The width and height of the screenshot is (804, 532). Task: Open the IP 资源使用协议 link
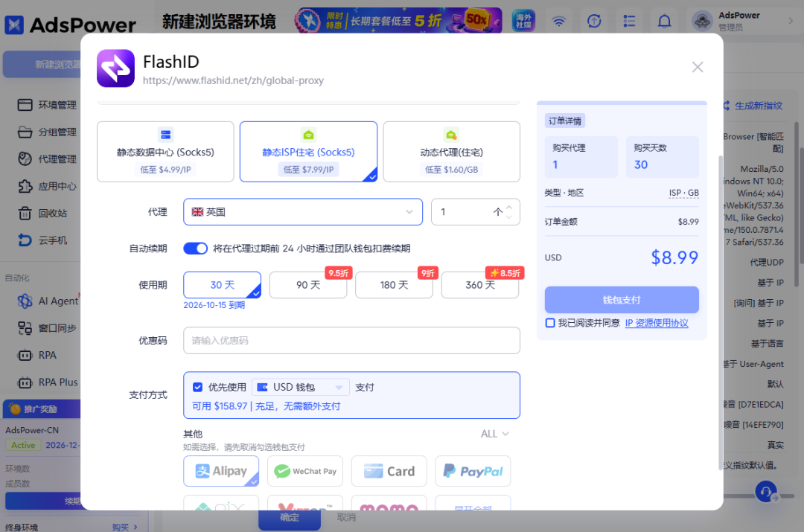tap(657, 323)
